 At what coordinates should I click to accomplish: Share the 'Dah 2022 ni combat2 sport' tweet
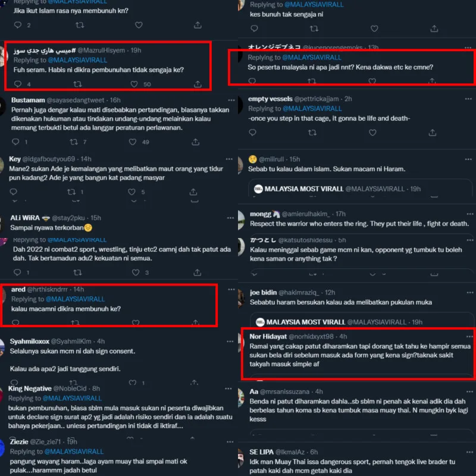click(198, 273)
